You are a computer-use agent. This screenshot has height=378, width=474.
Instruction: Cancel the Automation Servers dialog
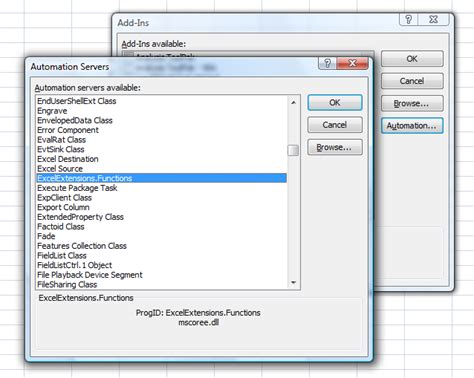pos(335,125)
